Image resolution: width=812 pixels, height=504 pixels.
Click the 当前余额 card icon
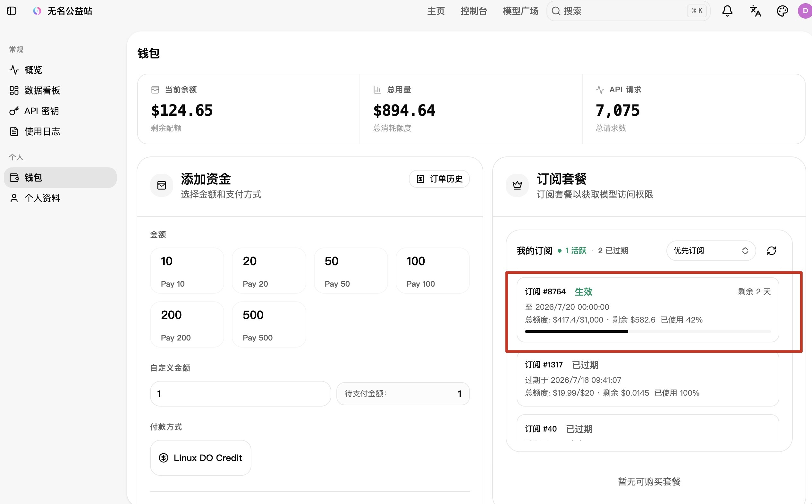click(x=155, y=90)
